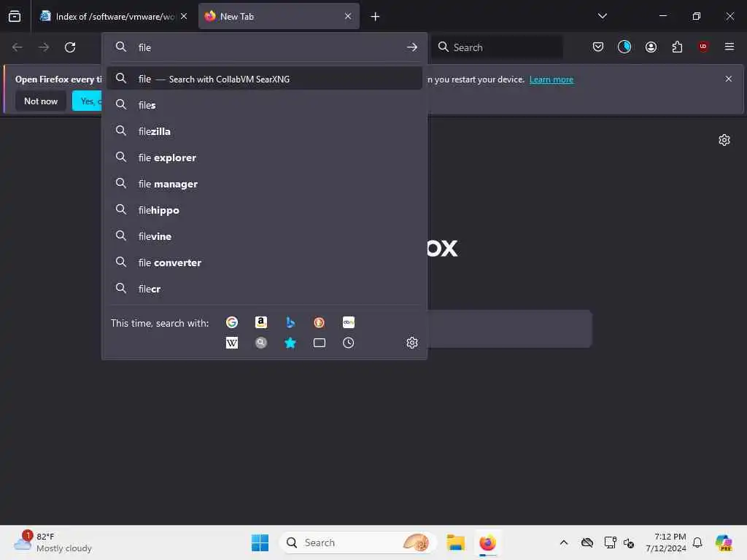Search with DuckDuckGo one-off engine icon

pyautogui.click(x=320, y=322)
